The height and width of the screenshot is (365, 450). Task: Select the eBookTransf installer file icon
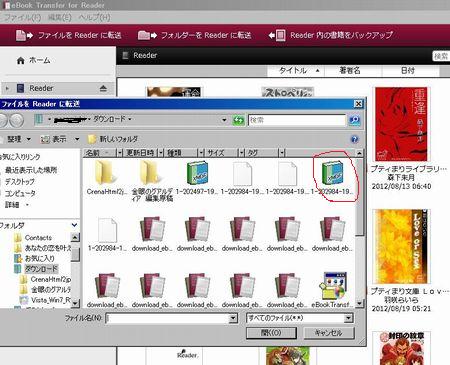332,290
